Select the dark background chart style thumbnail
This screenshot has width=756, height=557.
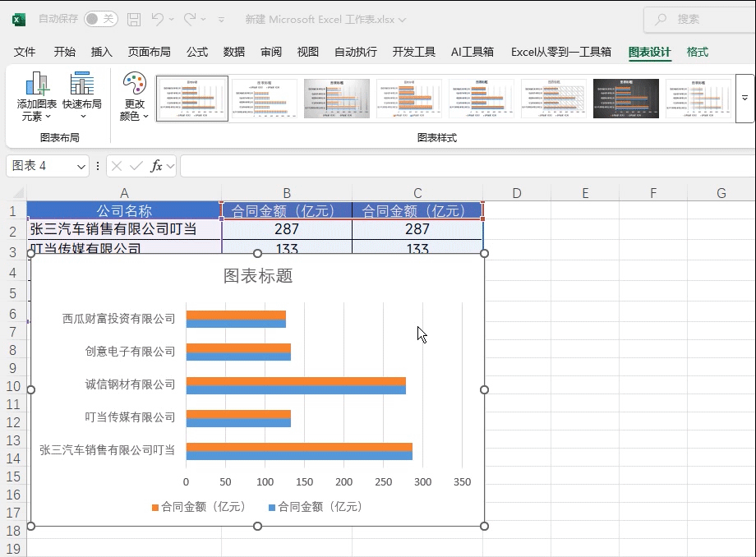pyautogui.click(x=626, y=99)
